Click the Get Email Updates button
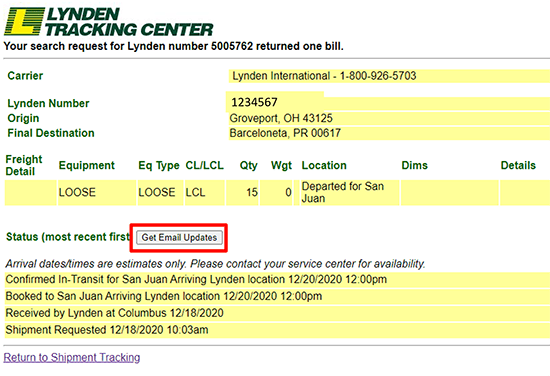 pyautogui.click(x=179, y=237)
